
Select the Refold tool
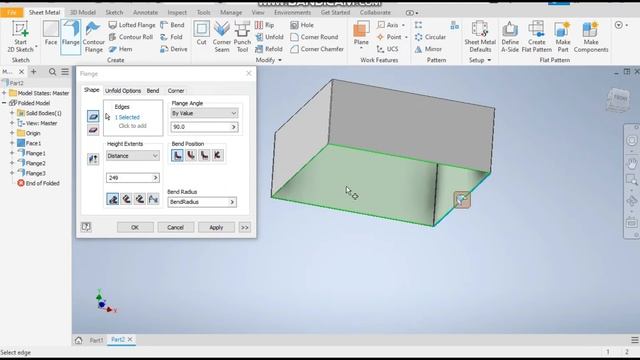(x=269, y=49)
